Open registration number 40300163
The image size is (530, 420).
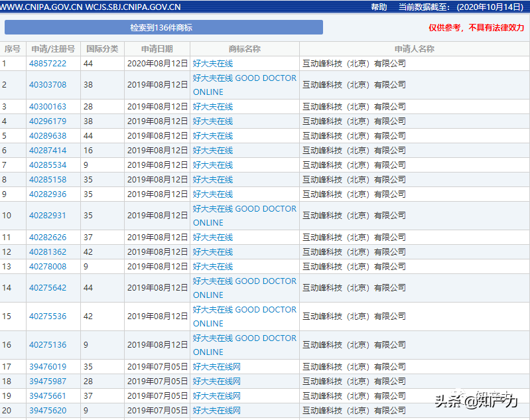point(48,107)
